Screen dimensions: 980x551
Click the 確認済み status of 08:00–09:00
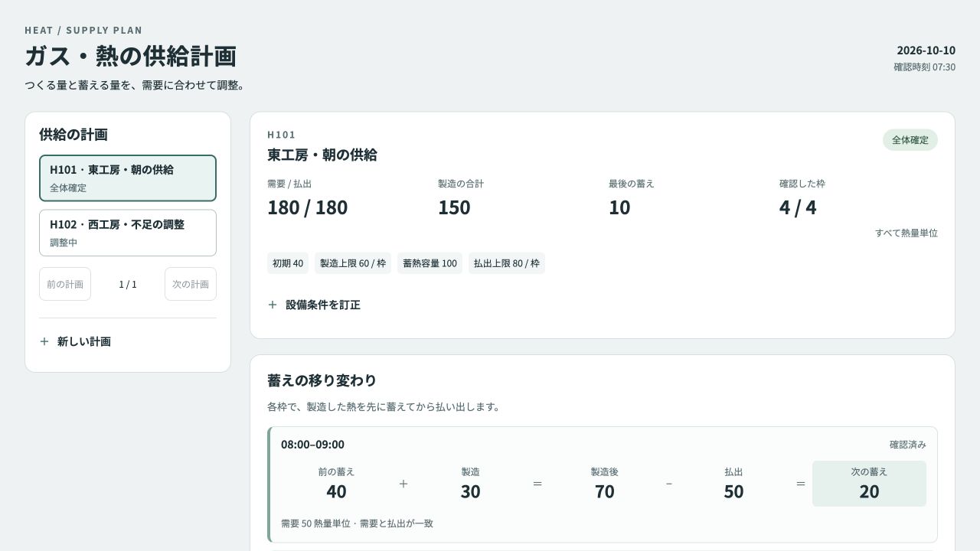pyautogui.click(x=908, y=445)
